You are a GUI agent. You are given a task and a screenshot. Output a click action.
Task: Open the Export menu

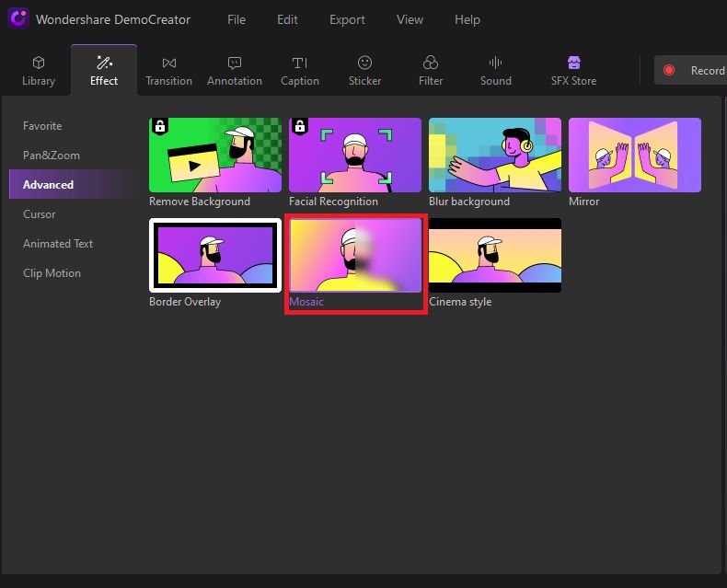[347, 19]
